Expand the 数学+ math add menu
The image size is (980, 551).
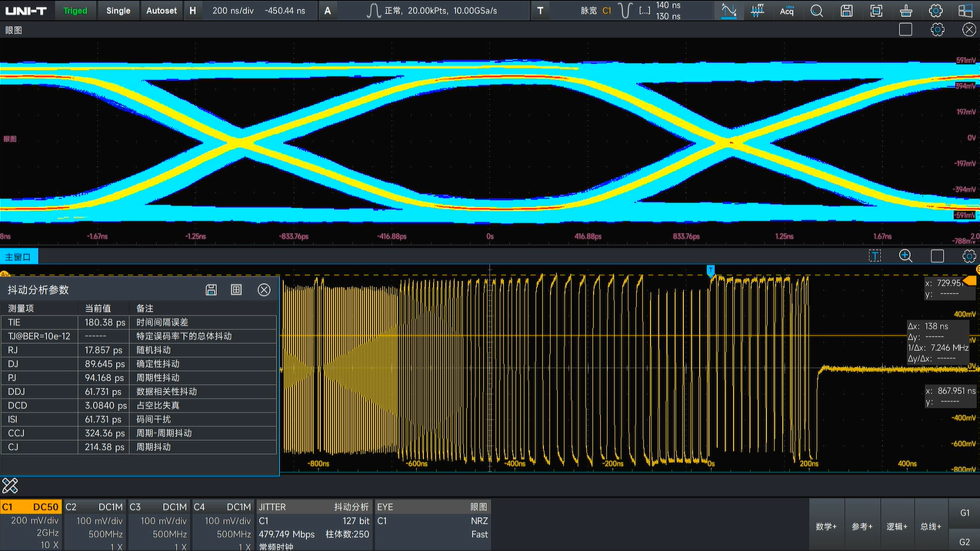(x=826, y=526)
